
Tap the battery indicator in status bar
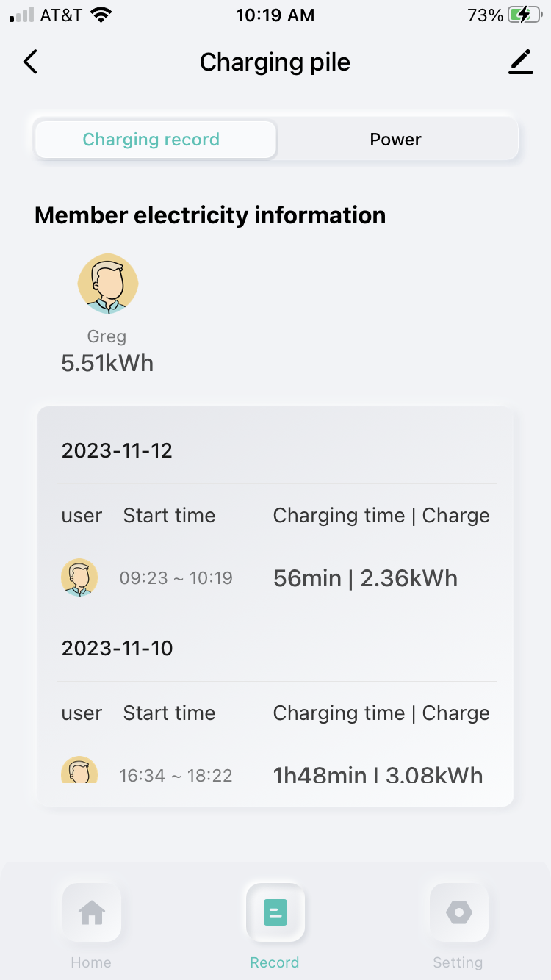pyautogui.click(x=523, y=15)
